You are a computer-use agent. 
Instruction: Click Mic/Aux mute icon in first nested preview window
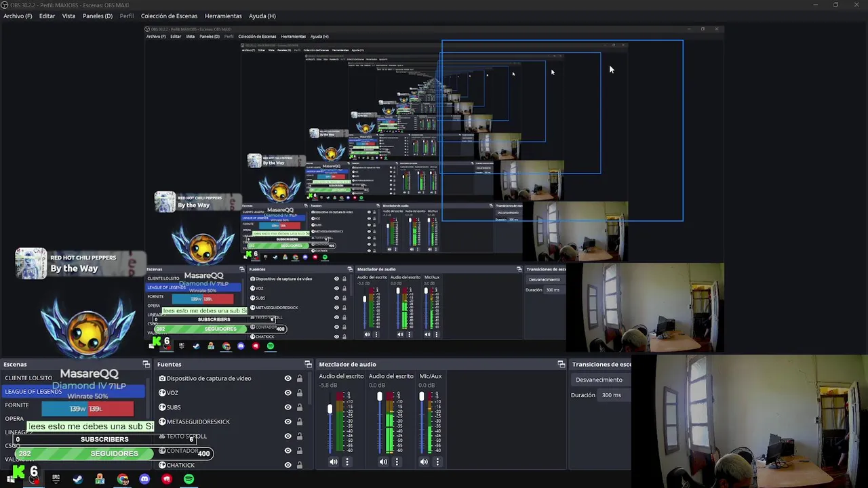click(427, 334)
